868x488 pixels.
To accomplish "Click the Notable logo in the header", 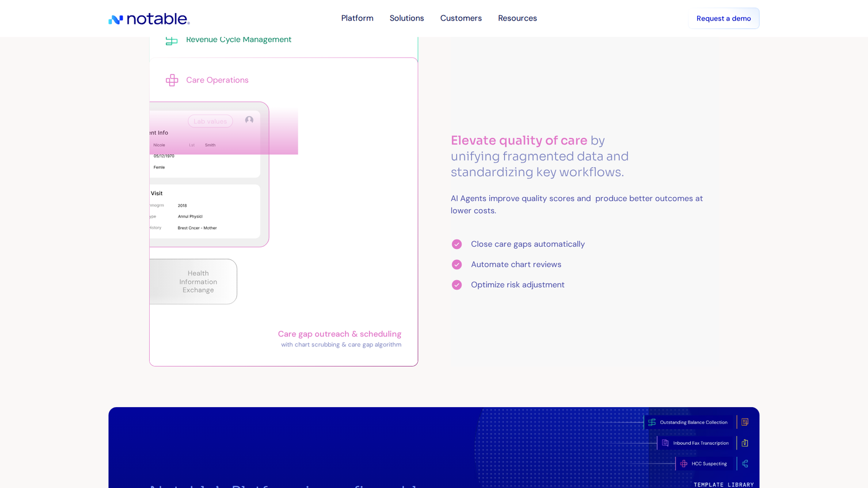I will click(149, 19).
